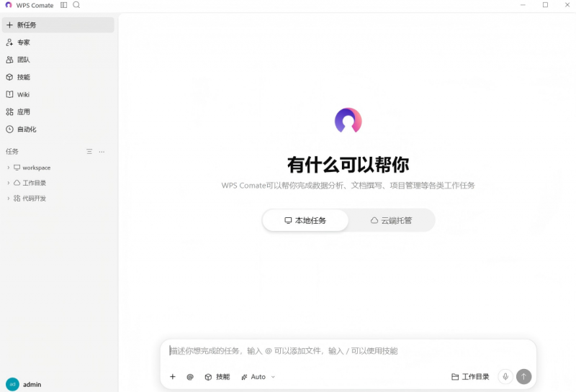Expand the 工作目录 tree chevron
576x392 pixels.
(x=9, y=183)
